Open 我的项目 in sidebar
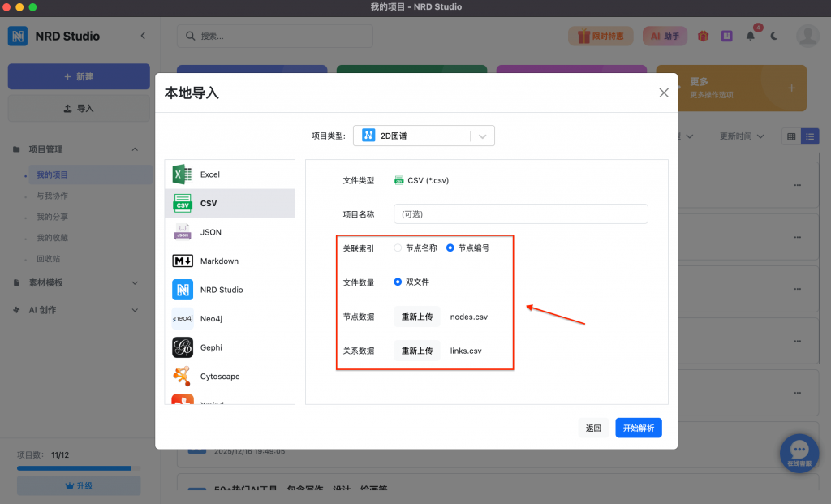 [53, 174]
